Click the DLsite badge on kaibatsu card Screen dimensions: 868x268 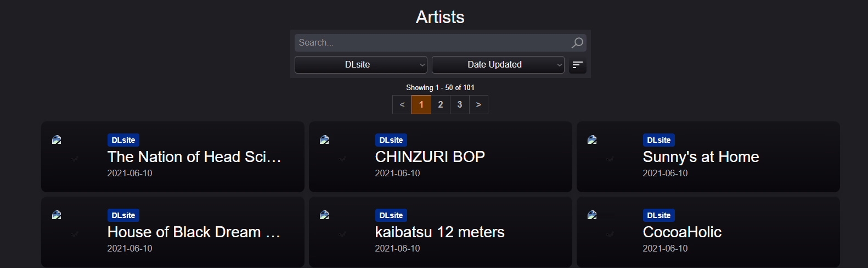pyautogui.click(x=391, y=215)
